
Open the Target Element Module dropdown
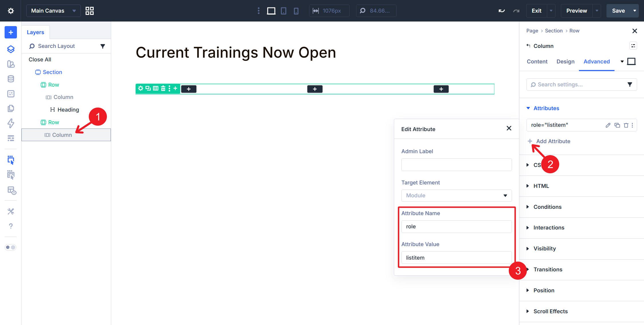click(x=456, y=196)
